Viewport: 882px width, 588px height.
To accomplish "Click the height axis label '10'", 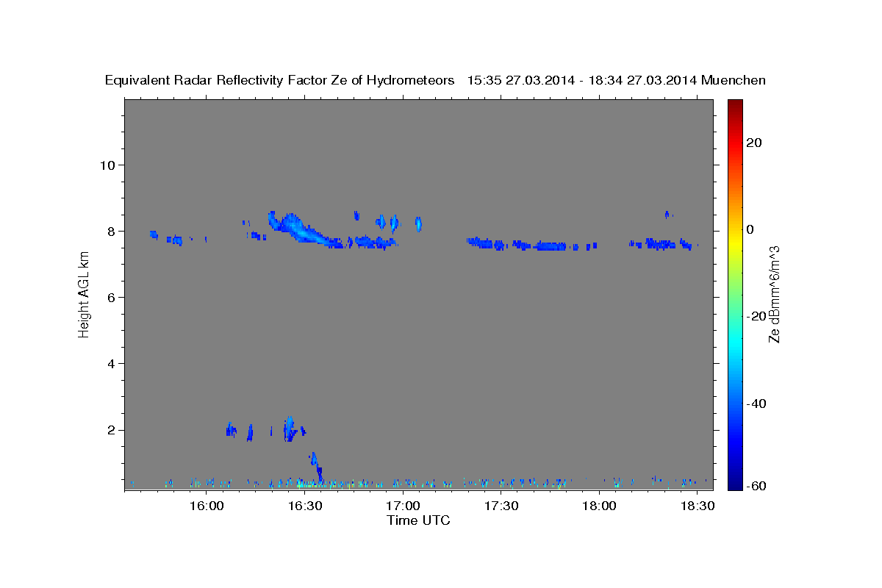I will pyautogui.click(x=107, y=165).
